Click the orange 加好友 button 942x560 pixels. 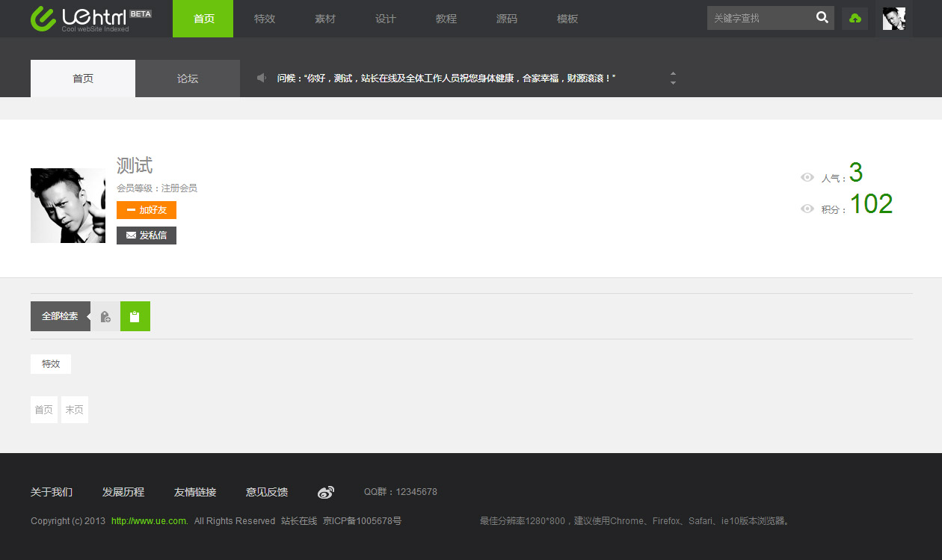[147, 210]
